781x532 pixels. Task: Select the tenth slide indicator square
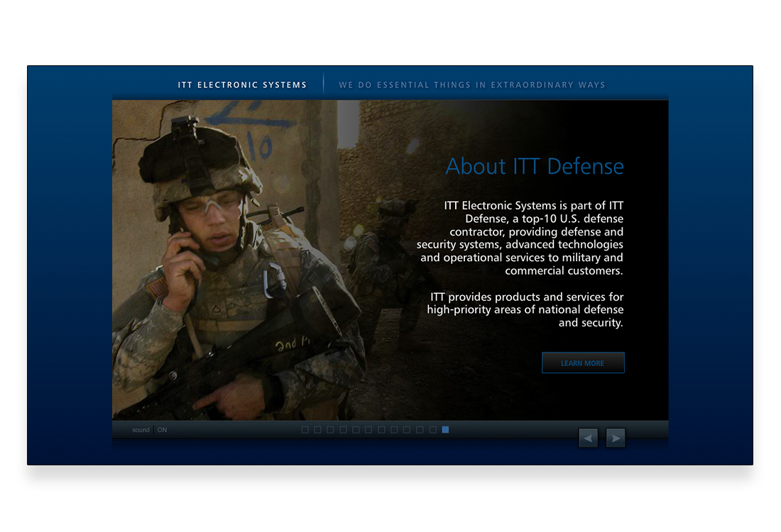click(x=420, y=429)
